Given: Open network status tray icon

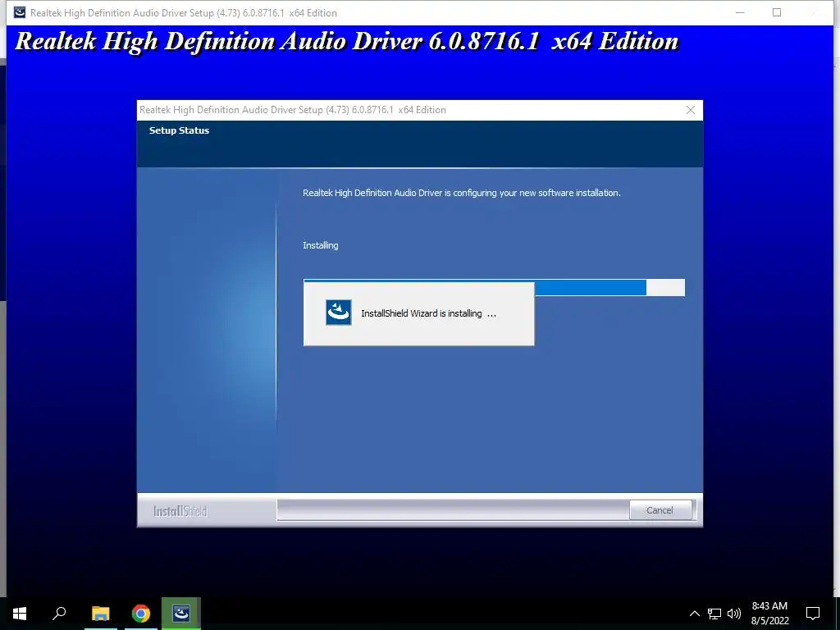Looking at the screenshot, I should pyautogui.click(x=714, y=614).
